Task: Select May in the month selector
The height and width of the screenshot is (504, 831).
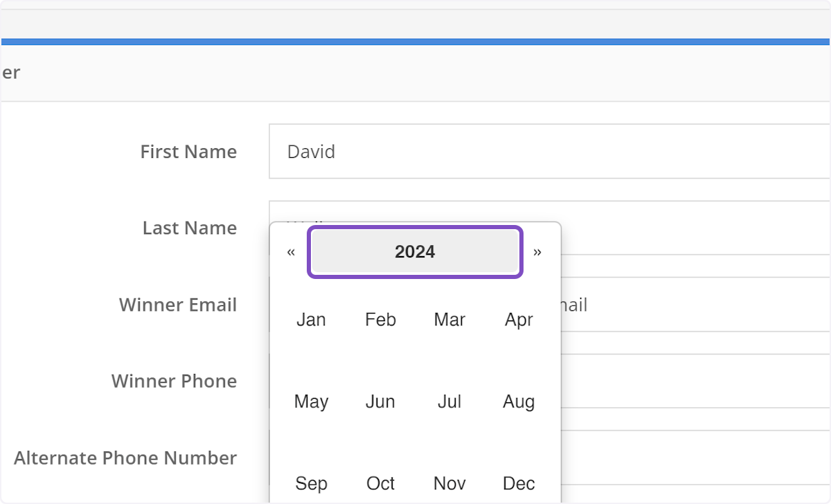Action: coord(311,402)
